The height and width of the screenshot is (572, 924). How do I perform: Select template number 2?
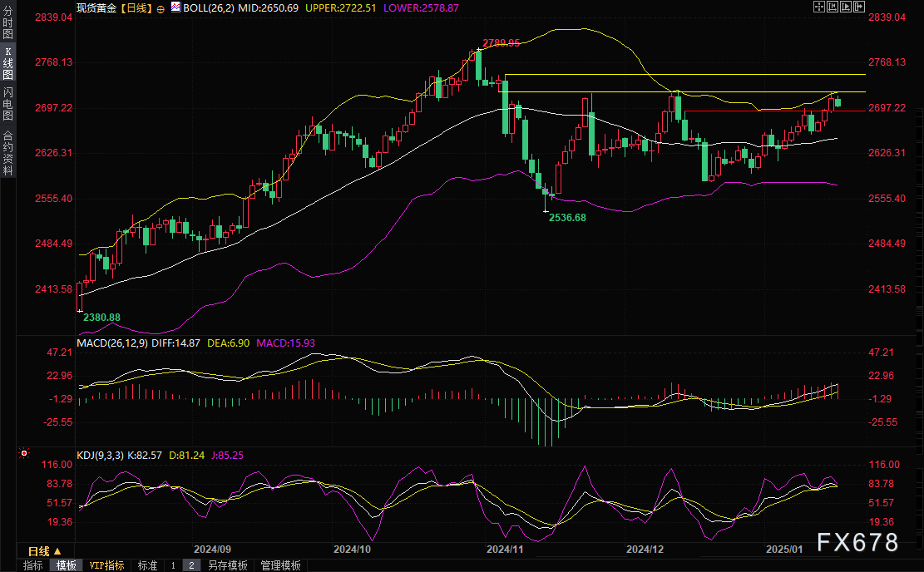coord(191,565)
